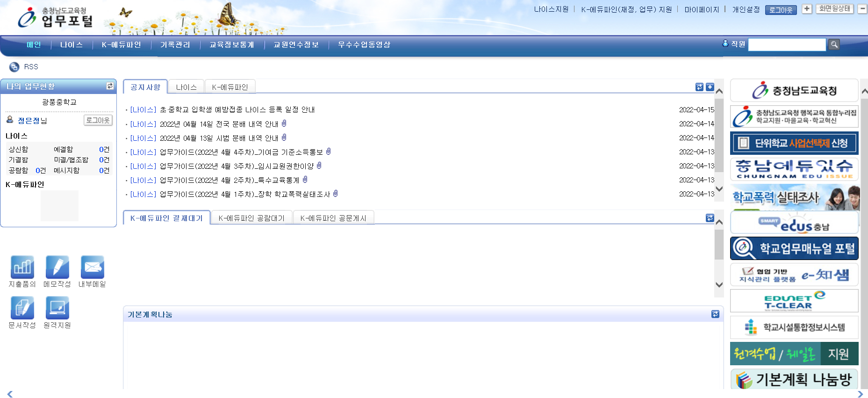Click inside the 직원 search field
Screen dimensions: 868x398
[787, 44]
